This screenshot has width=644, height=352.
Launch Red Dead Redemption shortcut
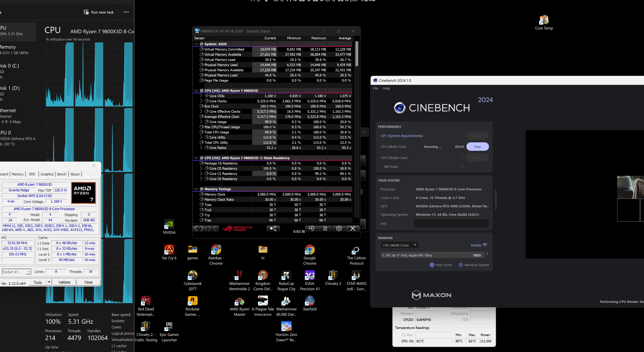coord(146,306)
